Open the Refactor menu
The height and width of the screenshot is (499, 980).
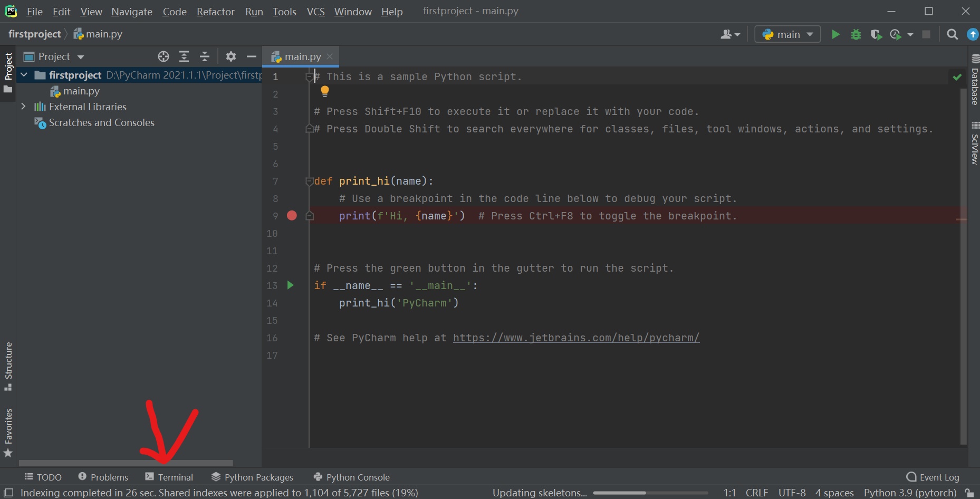click(x=215, y=12)
